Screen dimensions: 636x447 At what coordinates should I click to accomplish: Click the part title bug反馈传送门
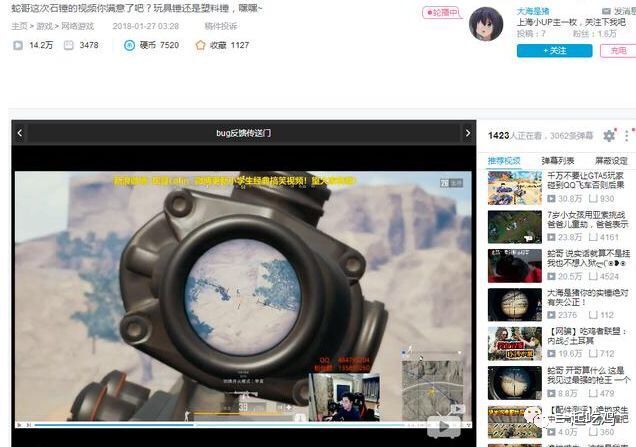point(243,133)
